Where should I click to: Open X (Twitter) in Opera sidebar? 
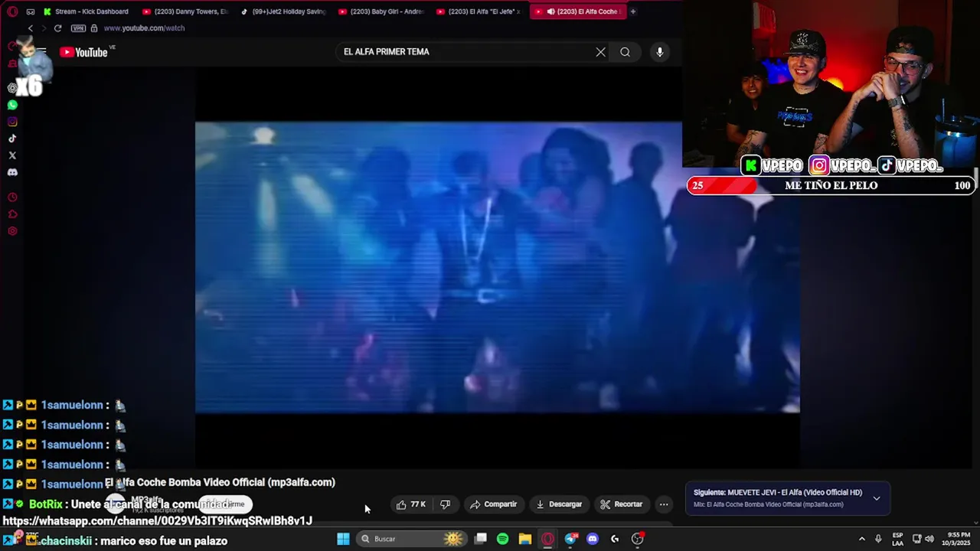click(x=12, y=155)
